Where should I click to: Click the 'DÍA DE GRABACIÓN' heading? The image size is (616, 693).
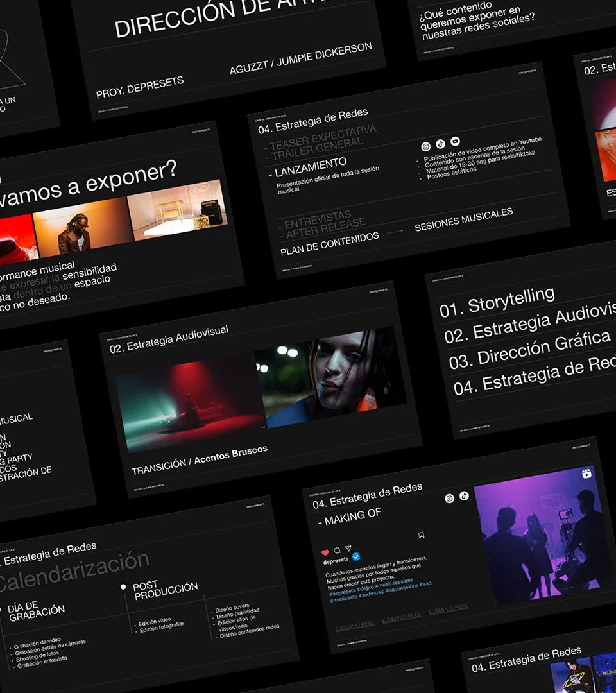pos(36,612)
